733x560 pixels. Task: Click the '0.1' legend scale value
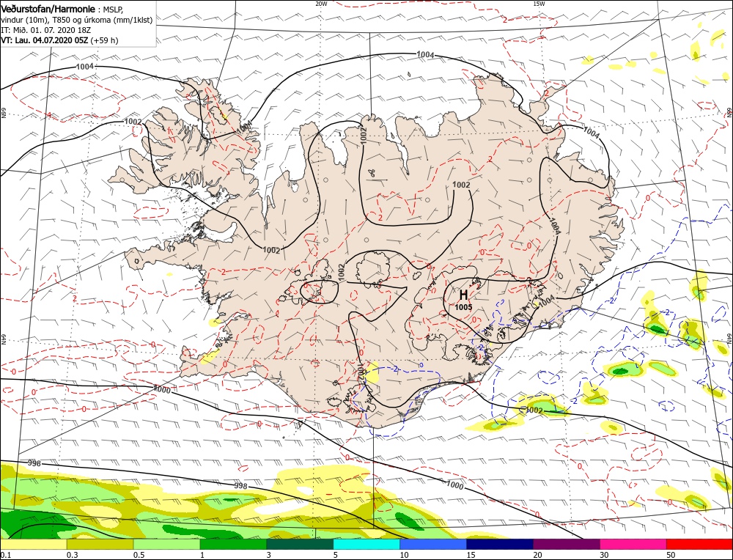[5, 555]
